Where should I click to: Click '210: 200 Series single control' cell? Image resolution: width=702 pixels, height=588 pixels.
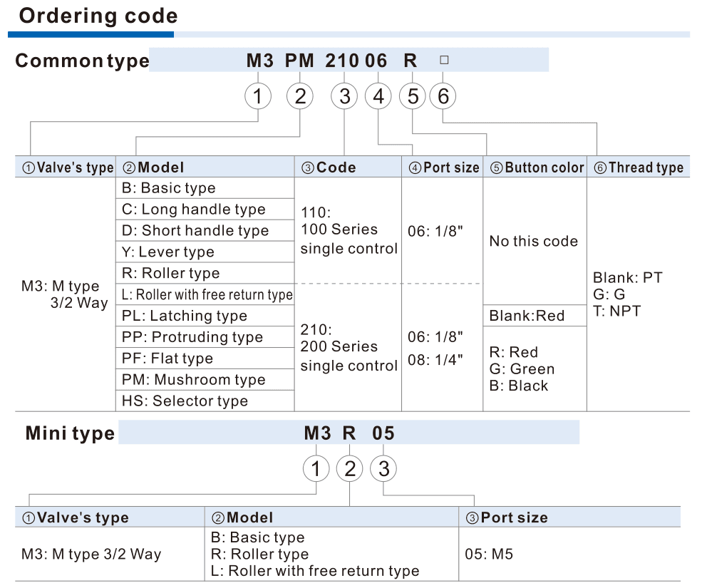[349, 348]
